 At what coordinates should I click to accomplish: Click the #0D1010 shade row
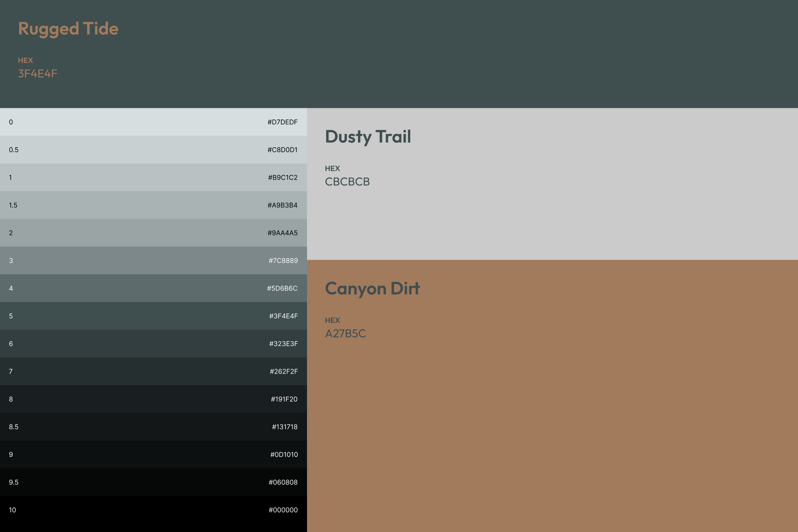153,454
